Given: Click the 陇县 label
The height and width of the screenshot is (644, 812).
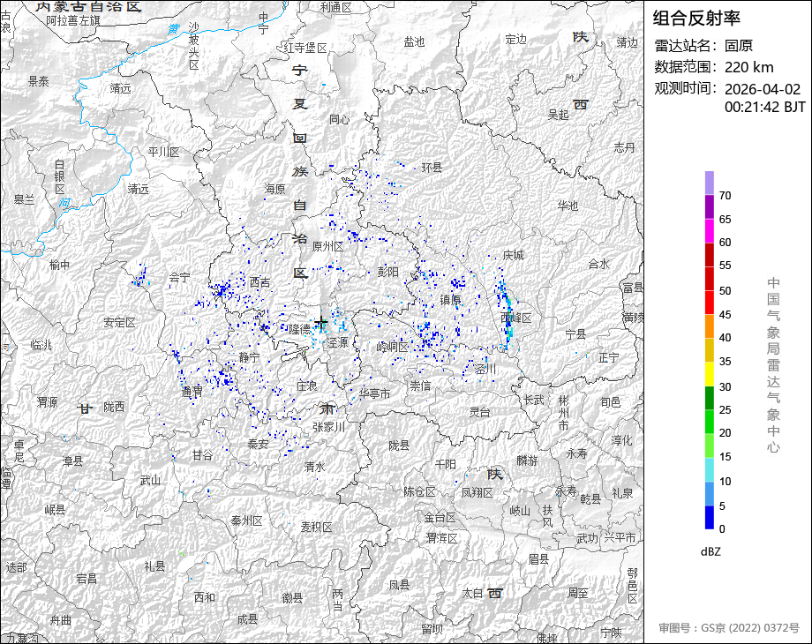Looking at the screenshot, I should (399, 446).
